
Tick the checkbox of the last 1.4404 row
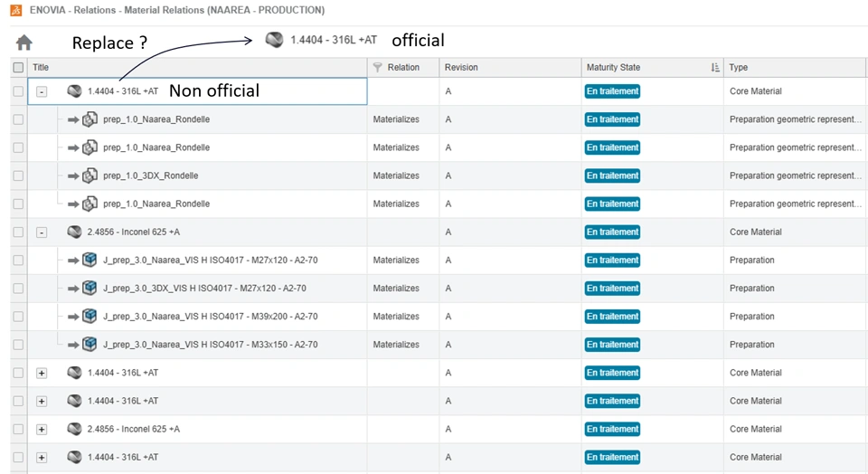pyautogui.click(x=18, y=458)
